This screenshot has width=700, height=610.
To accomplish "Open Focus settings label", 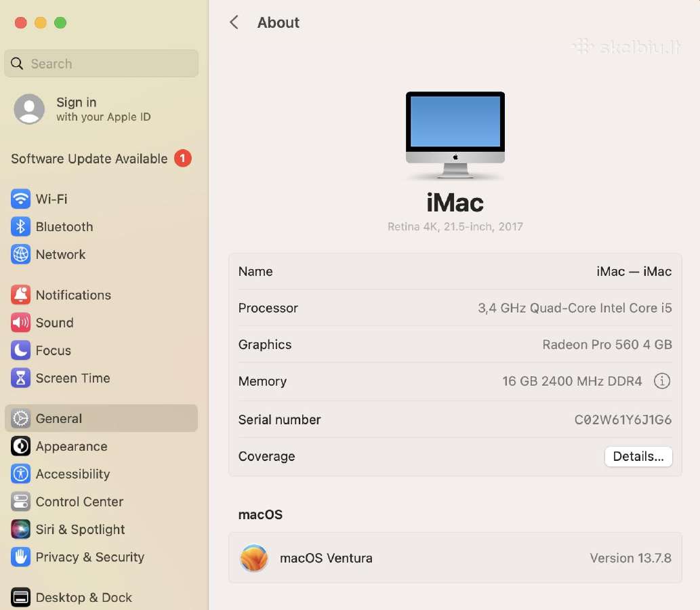I will click(53, 350).
